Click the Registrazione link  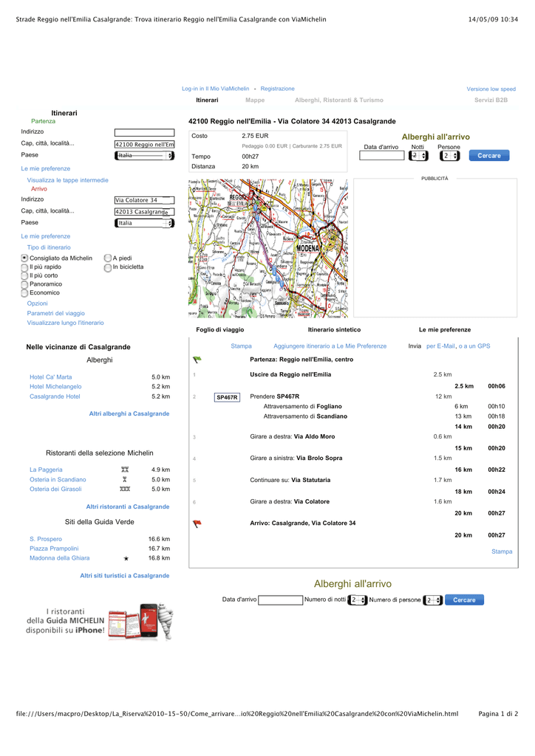[x=277, y=89]
